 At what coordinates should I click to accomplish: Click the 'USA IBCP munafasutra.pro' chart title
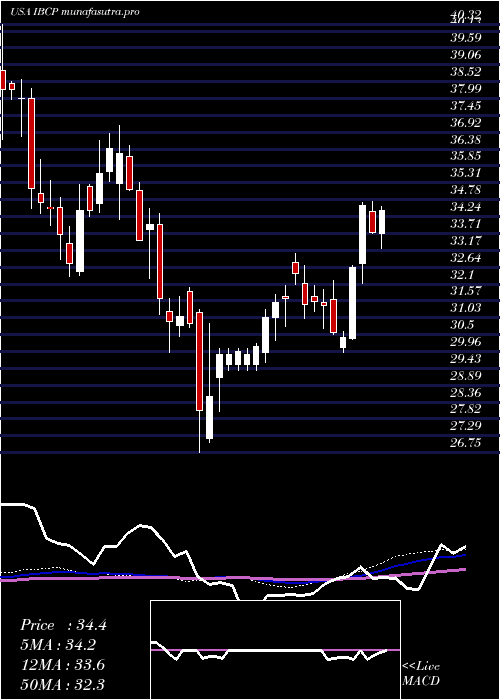click(75, 12)
